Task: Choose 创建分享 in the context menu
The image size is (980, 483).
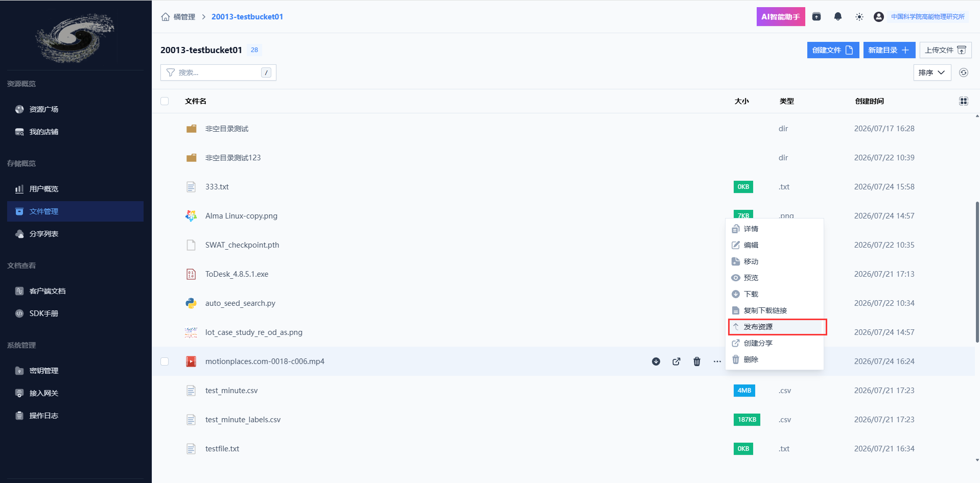Action: coord(775,343)
